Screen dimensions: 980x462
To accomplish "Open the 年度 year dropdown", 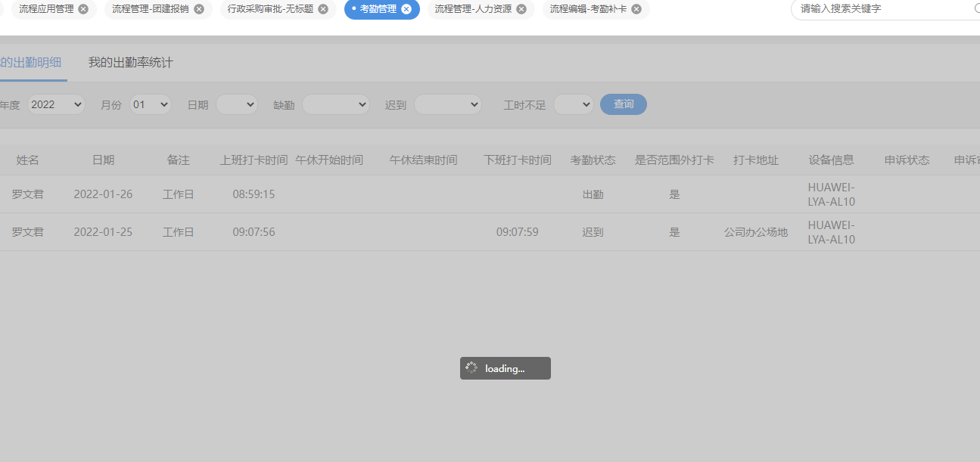I will coord(56,104).
